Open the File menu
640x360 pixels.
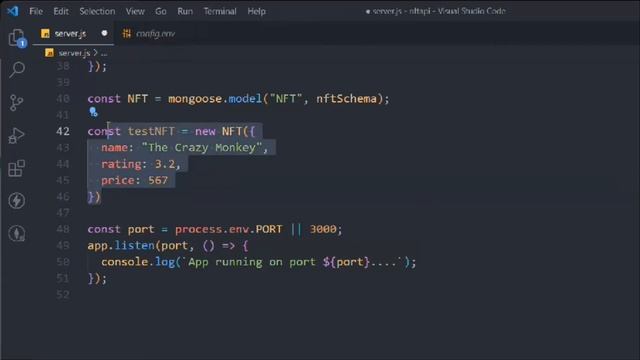click(36, 11)
